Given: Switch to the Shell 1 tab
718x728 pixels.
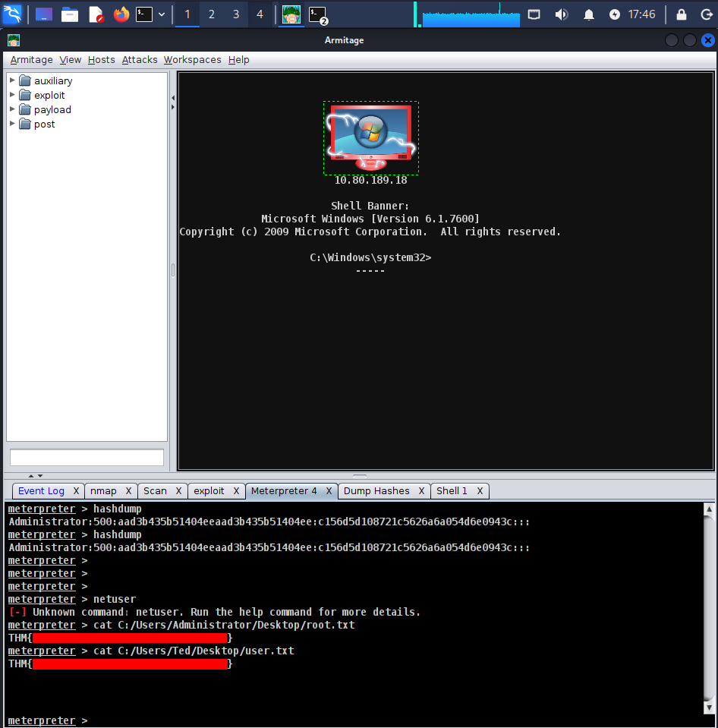Looking at the screenshot, I should click(452, 490).
